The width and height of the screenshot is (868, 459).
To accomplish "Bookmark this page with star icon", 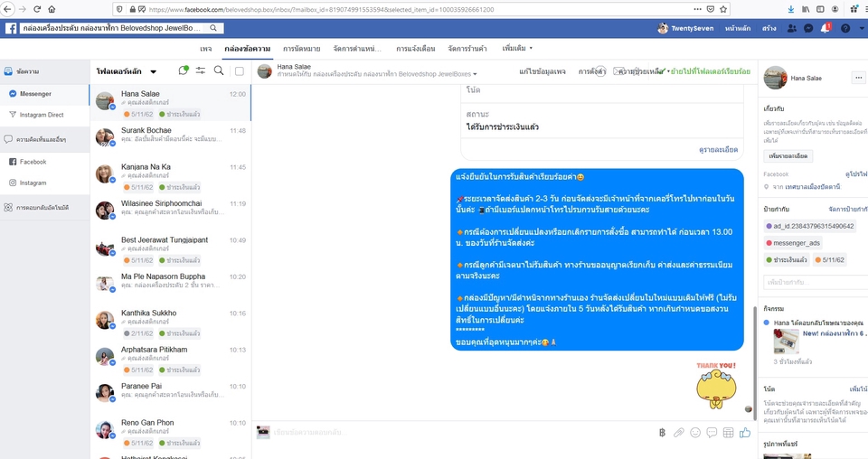I will (723, 9).
